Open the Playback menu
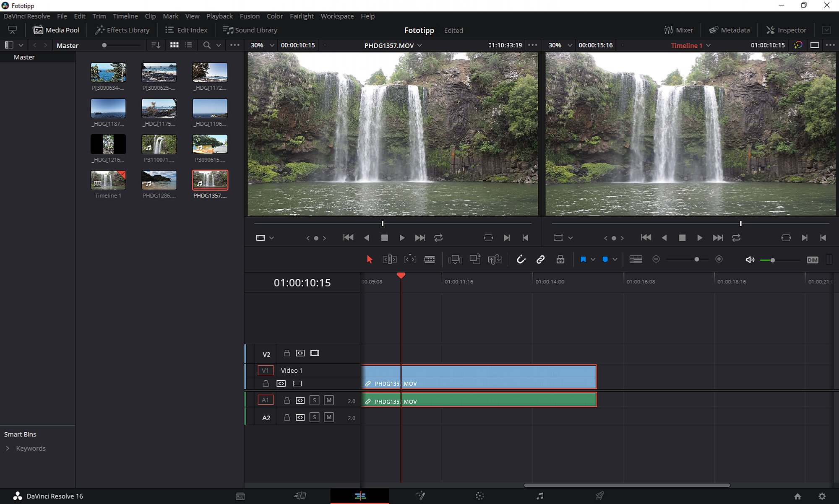This screenshot has height=504, width=839. [x=219, y=16]
